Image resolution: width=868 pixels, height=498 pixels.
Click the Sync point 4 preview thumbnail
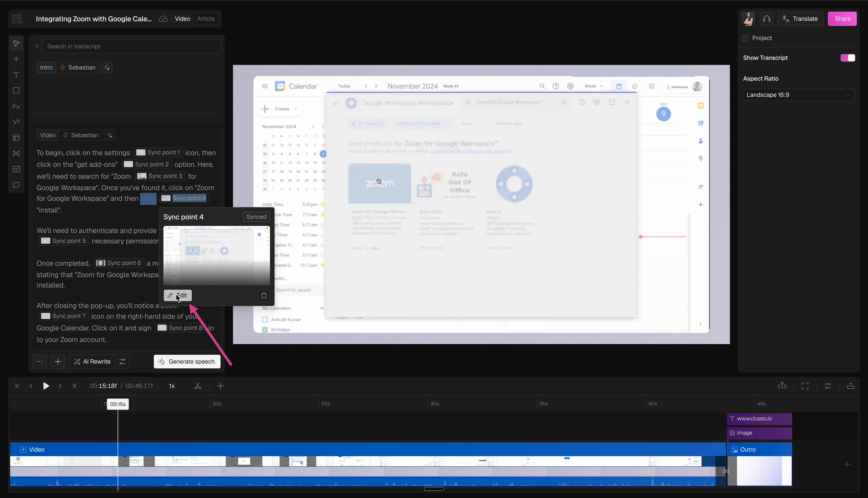tap(217, 255)
